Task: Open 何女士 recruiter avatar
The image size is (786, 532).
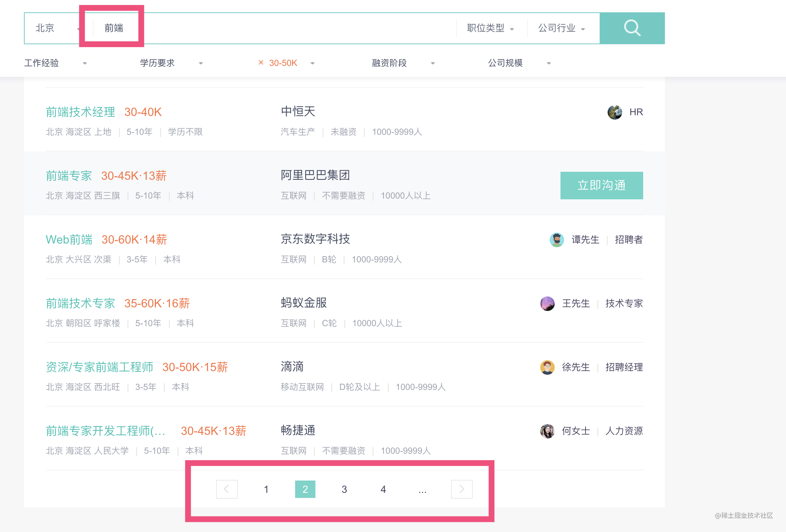Action: pos(547,431)
